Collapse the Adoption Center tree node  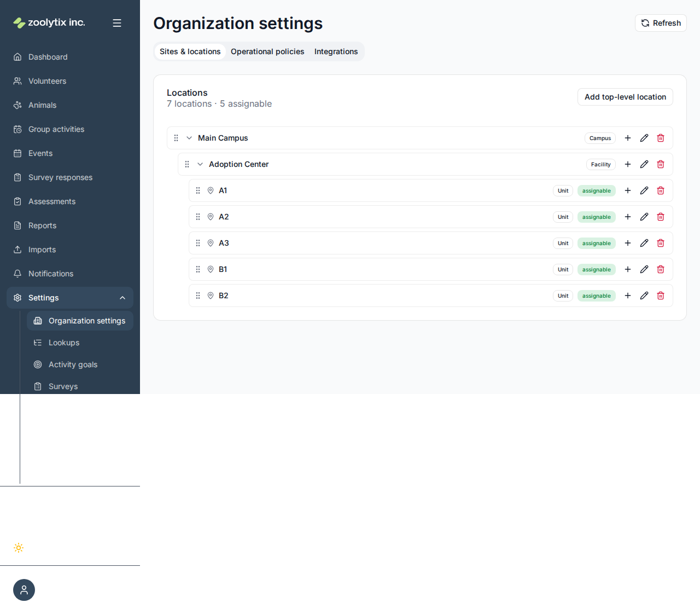pos(200,164)
